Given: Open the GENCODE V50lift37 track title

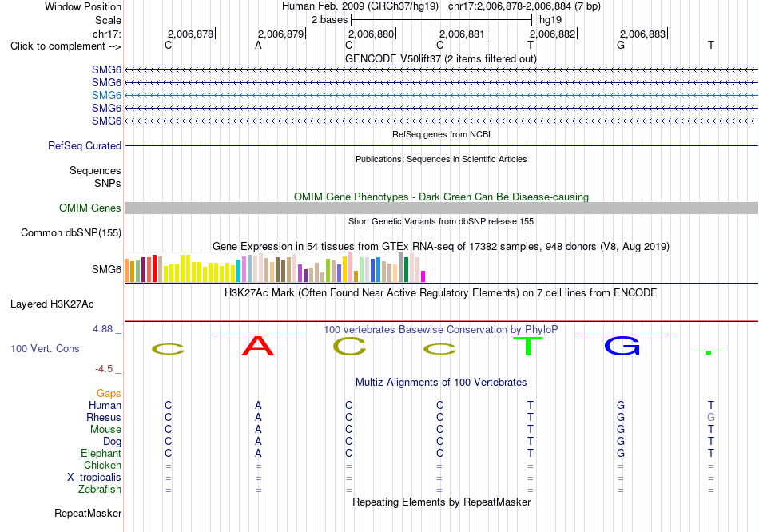Looking at the screenshot, I should click(440, 58).
